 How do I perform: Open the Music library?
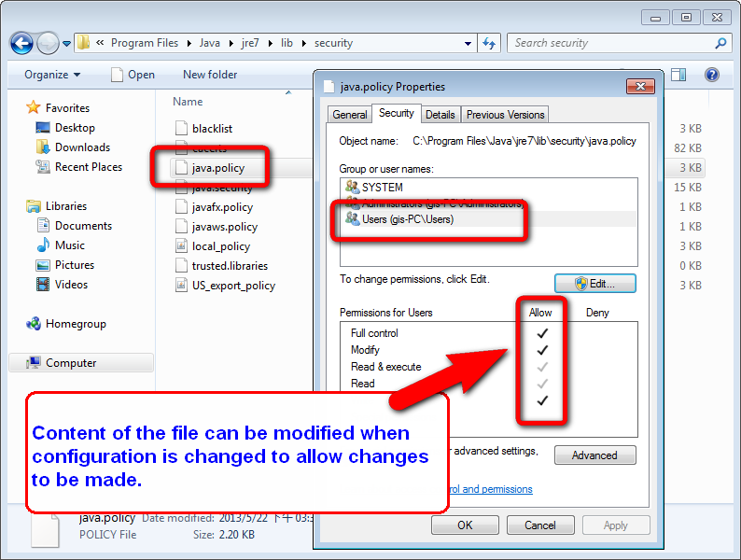tap(61, 245)
